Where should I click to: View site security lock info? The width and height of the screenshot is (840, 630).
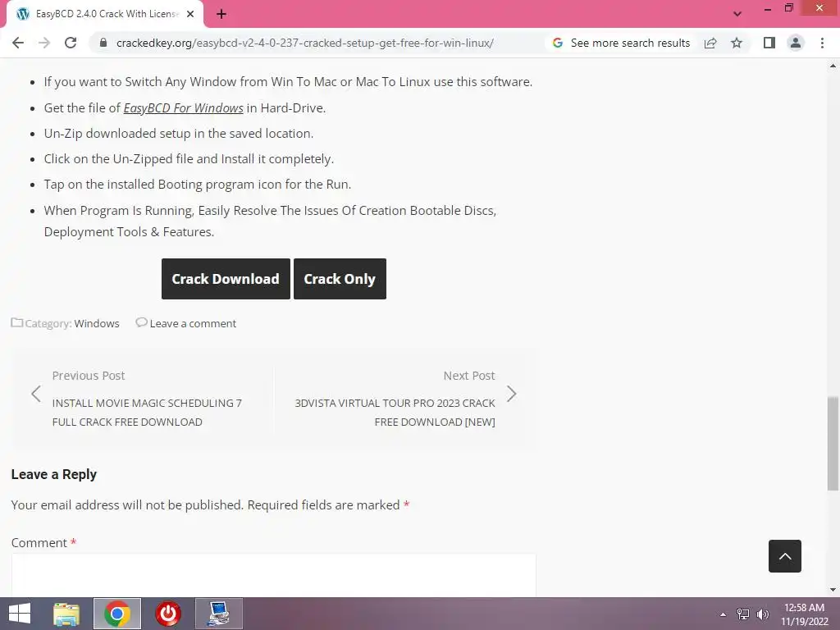click(103, 43)
